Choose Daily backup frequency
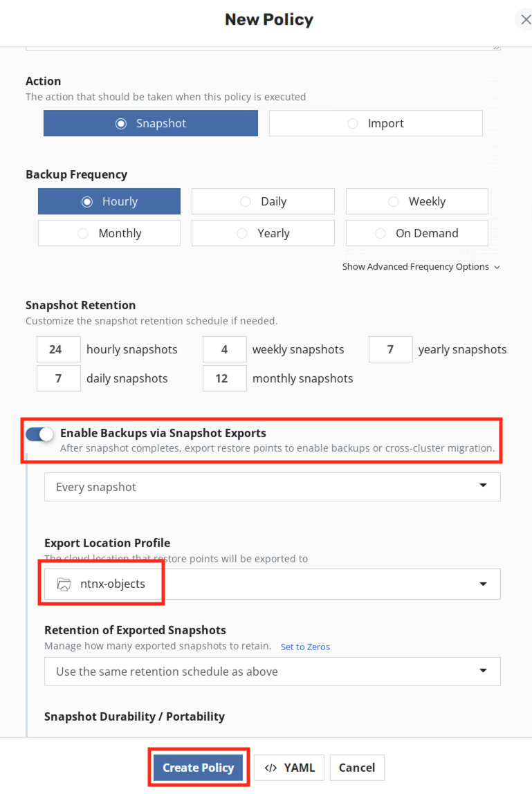 (x=262, y=201)
